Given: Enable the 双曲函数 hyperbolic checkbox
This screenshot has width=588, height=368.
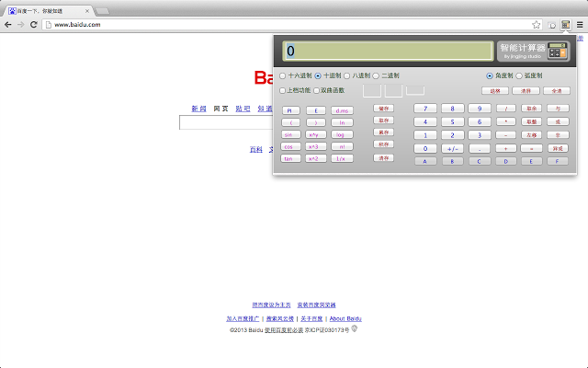Looking at the screenshot, I should (x=316, y=90).
